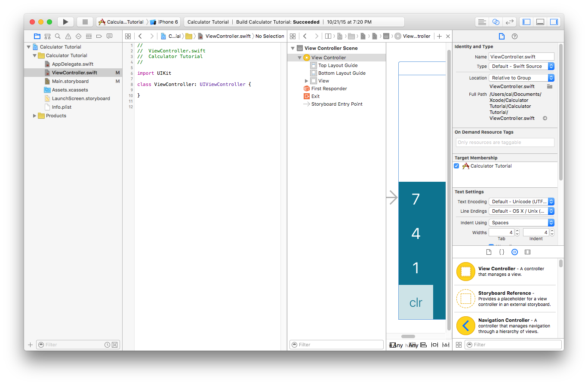This screenshot has height=385, width=588.
Task: Show the File Template library
Action: tap(489, 252)
